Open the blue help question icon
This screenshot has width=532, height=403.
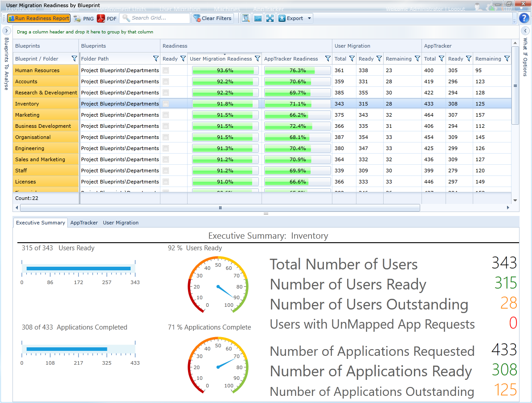click(524, 18)
